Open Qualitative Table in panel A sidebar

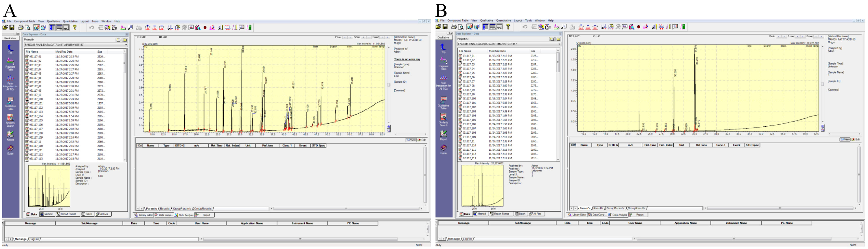pyautogui.click(x=10, y=104)
